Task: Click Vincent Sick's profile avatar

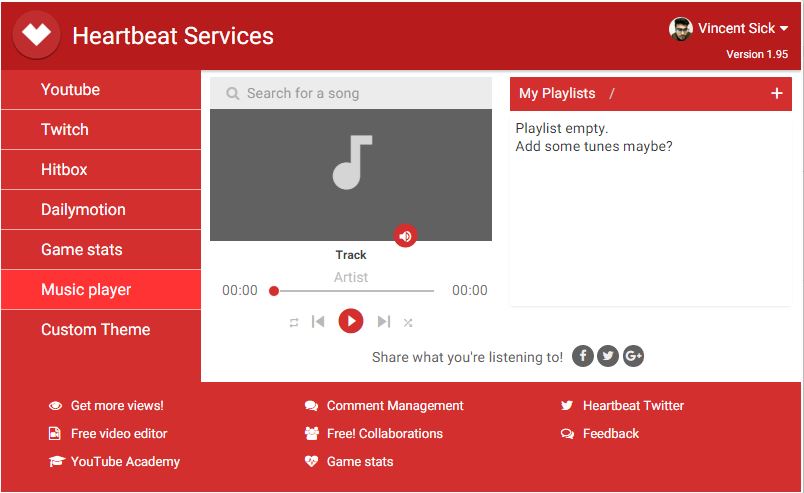Action: (681, 29)
